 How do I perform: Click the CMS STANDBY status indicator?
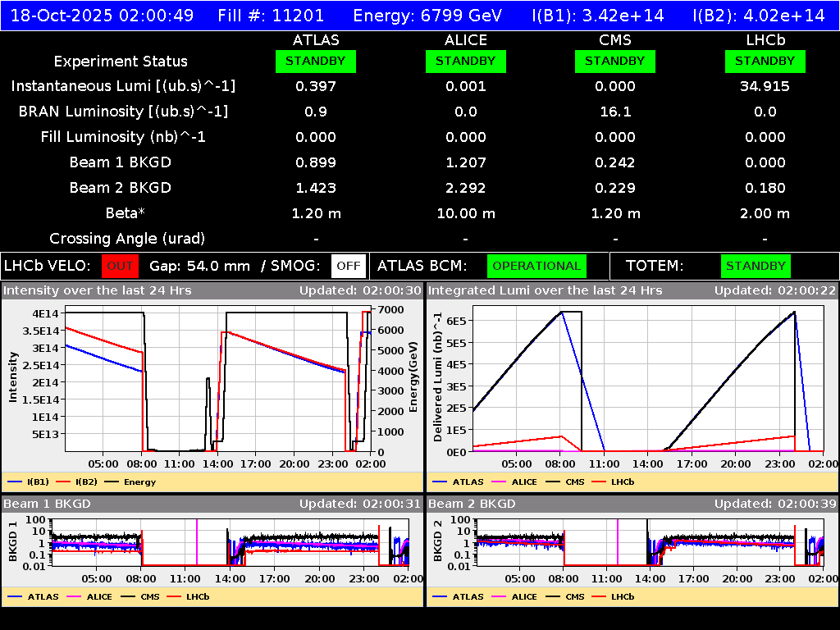tap(615, 61)
